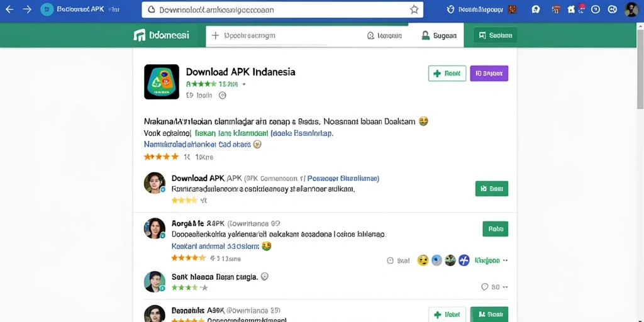
Task: Open the 'Longsia' header item
Action: (384, 36)
